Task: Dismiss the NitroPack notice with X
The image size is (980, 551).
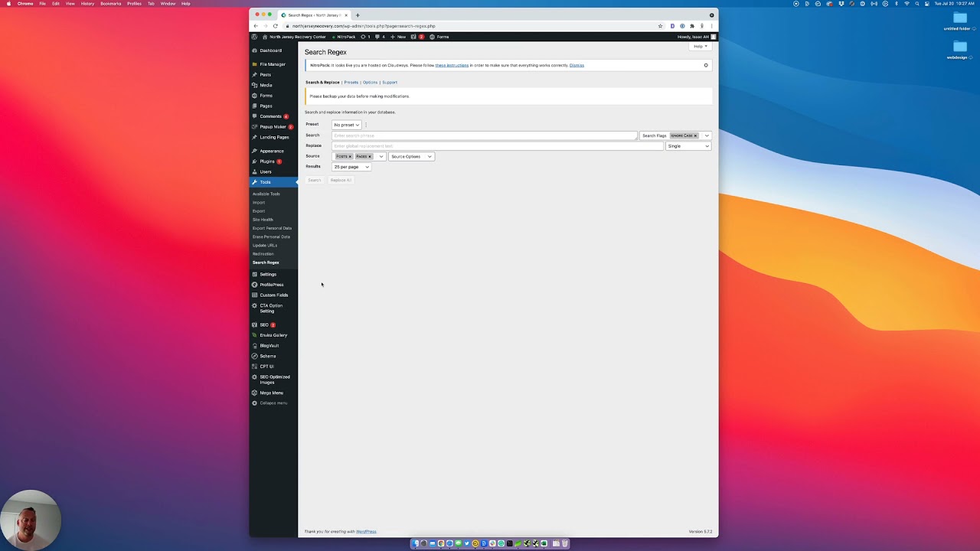Action: (706, 65)
